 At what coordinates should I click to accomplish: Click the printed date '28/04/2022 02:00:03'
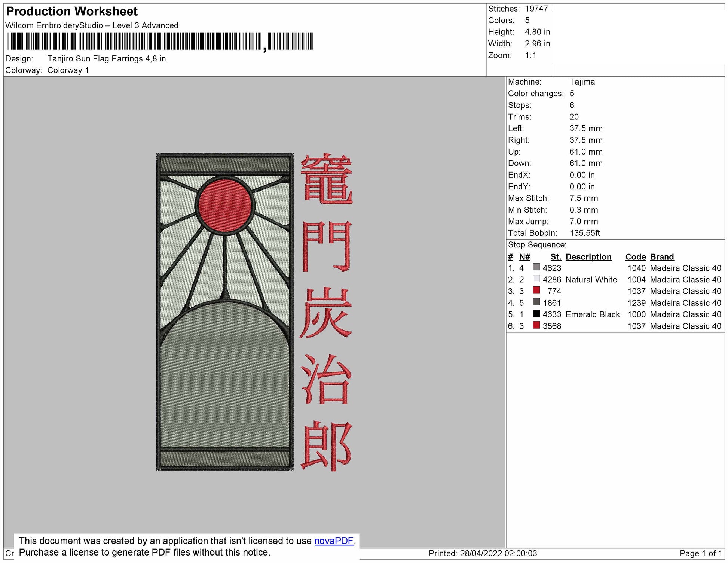[498, 553]
